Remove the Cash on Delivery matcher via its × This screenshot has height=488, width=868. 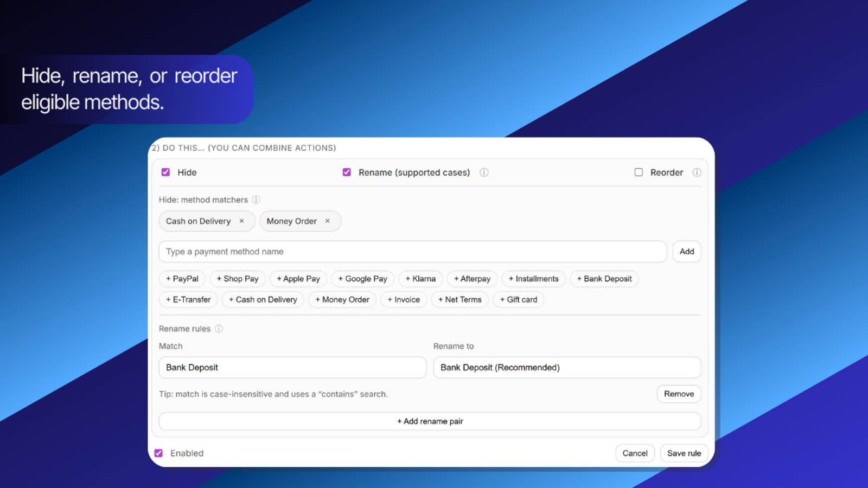[241, 221]
